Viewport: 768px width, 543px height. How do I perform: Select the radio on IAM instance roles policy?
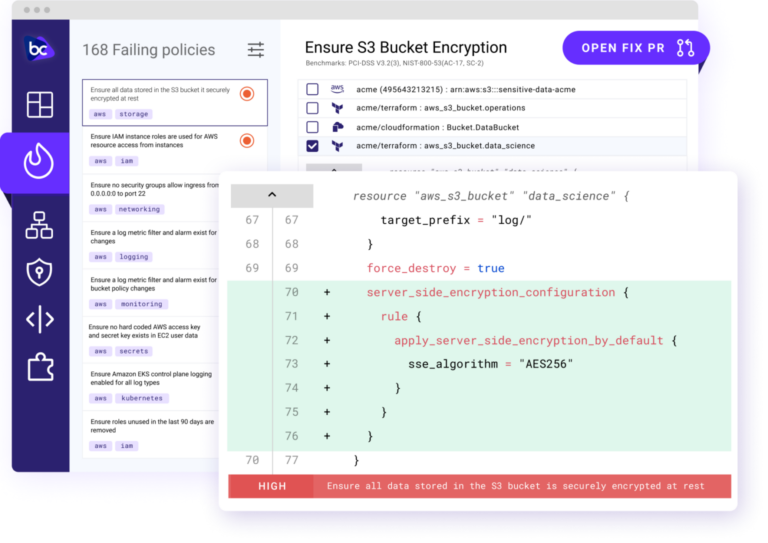[247, 141]
